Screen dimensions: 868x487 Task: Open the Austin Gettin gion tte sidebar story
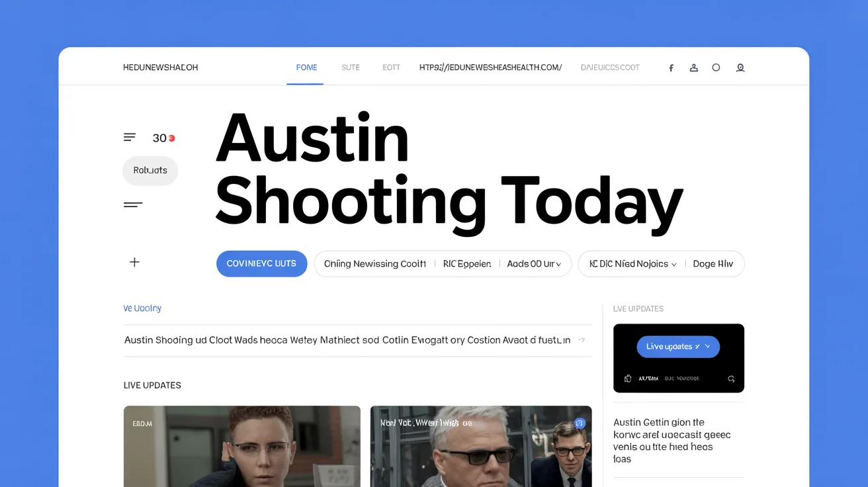coord(672,441)
